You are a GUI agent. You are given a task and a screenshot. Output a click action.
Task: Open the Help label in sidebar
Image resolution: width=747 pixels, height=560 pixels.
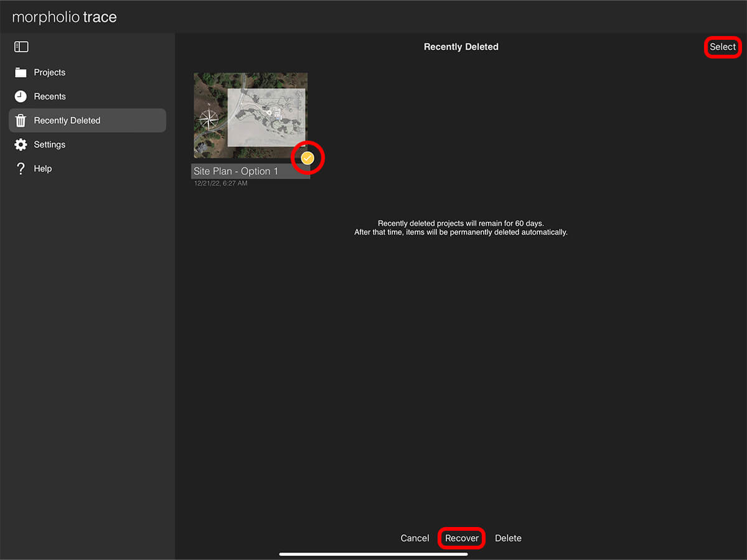(x=43, y=169)
